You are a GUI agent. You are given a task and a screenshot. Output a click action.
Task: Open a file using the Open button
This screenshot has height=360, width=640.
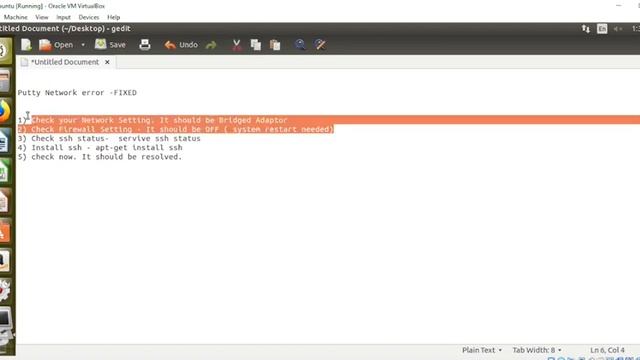coord(56,45)
